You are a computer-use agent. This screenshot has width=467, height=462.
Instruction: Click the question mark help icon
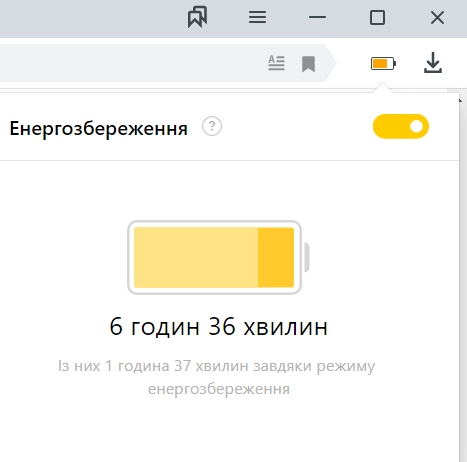pos(212,126)
